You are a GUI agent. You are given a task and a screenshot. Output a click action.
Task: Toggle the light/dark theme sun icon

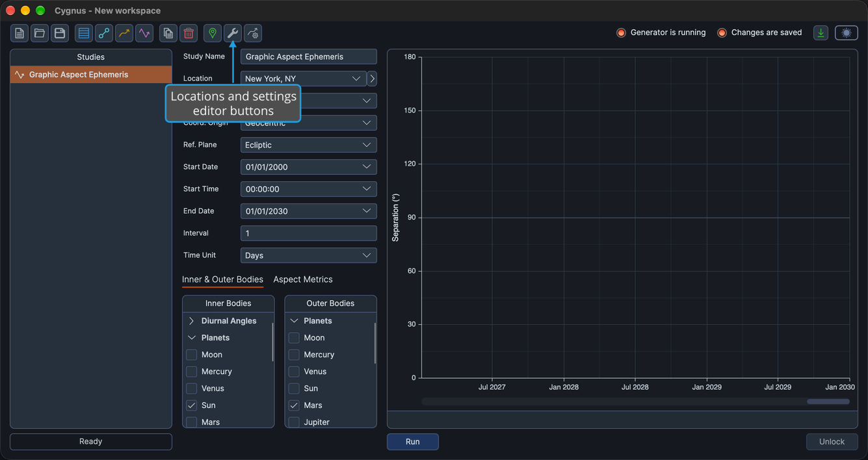(847, 32)
